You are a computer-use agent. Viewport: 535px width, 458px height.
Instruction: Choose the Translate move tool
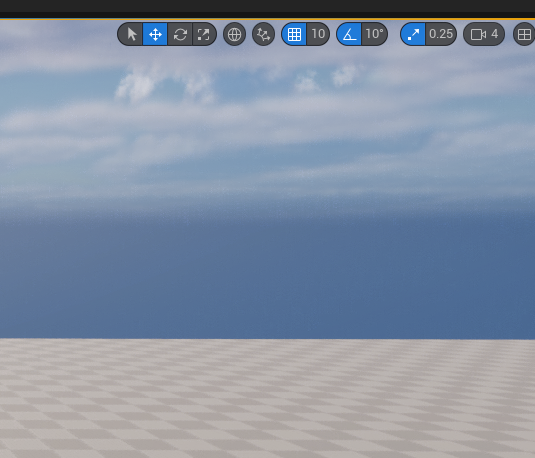pos(155,34)
